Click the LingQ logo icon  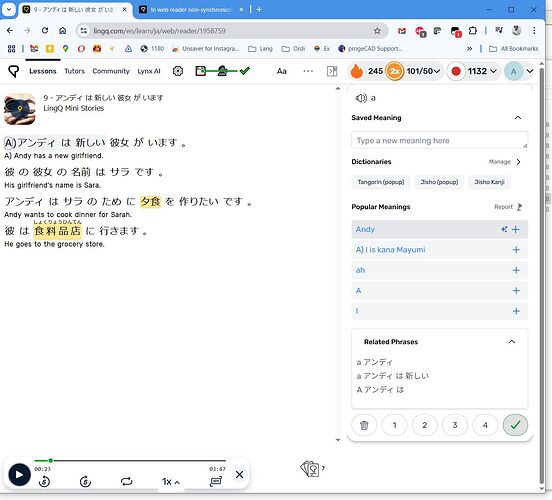point(13,71)
